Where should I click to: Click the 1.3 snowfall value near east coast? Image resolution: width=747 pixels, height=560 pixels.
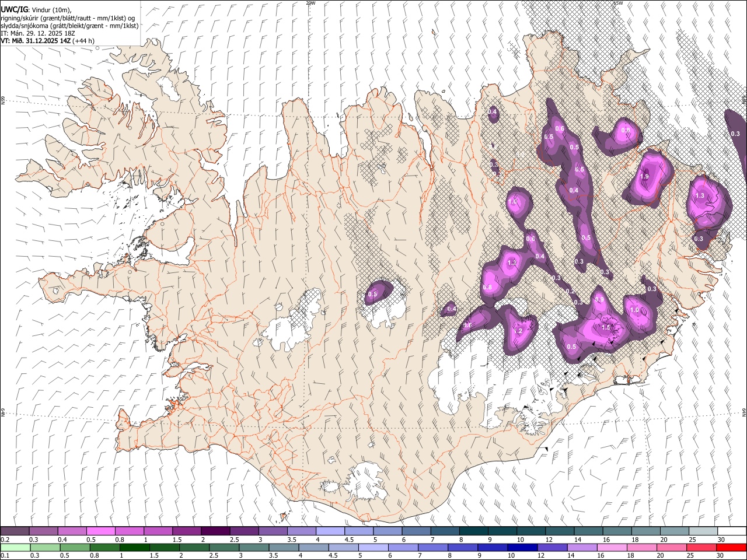tap(700, 195)
